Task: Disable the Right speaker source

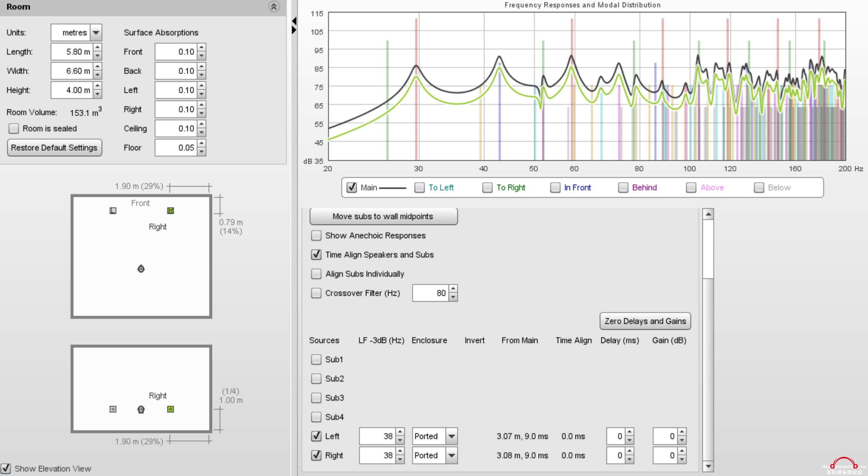Action: [316, 455]
